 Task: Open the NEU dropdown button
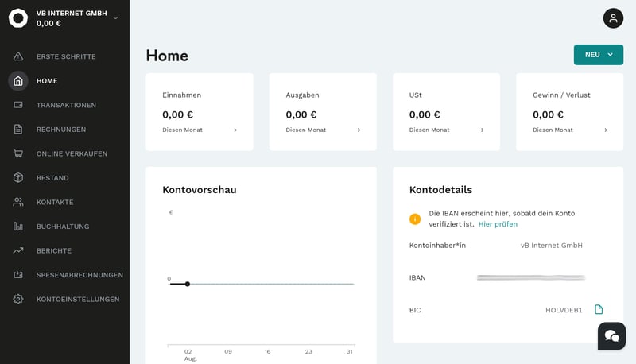pyautogui.click(x=598, y=55)
